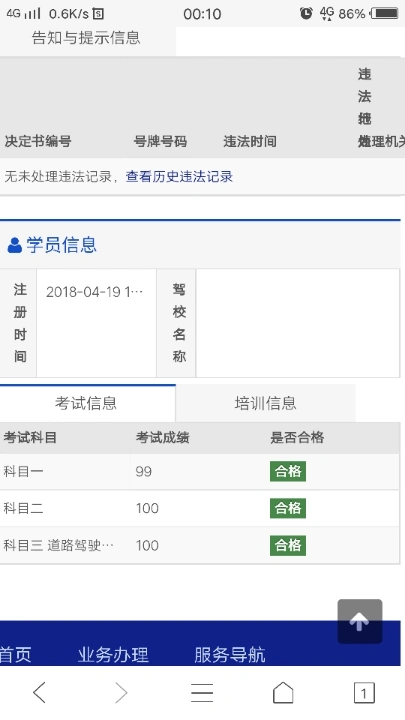Switch to the 培训信息 tab
This screenshot has height=720, width=405.
[x=265, y=403]
